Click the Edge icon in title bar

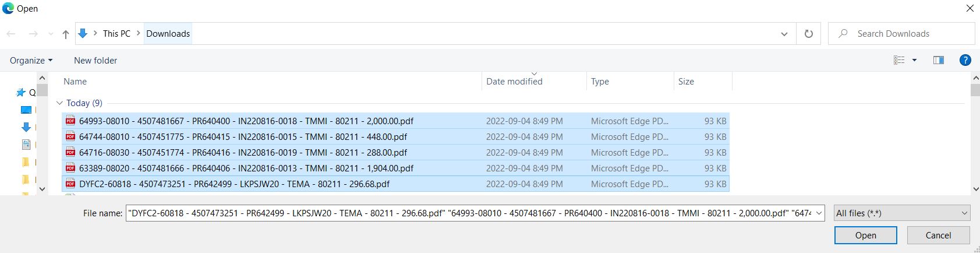tap(8, 8)
